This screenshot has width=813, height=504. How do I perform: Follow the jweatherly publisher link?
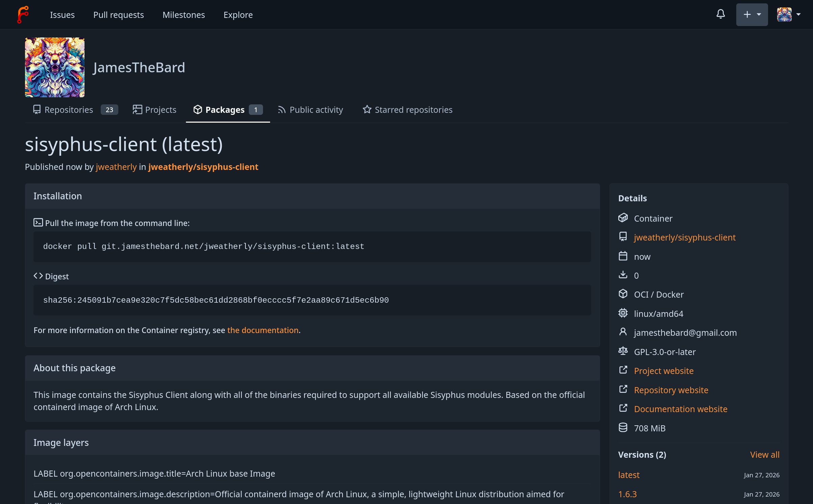[x=116, y=167]
